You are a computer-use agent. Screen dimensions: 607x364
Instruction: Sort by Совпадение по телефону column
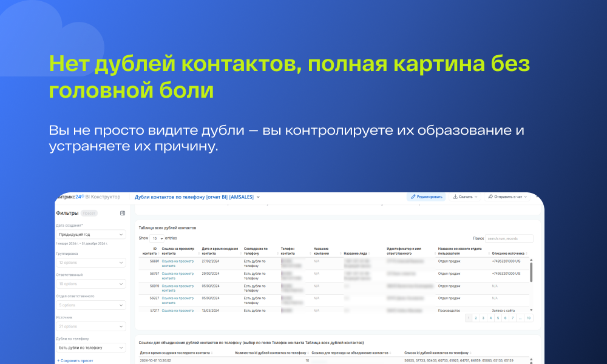point(278,254)
